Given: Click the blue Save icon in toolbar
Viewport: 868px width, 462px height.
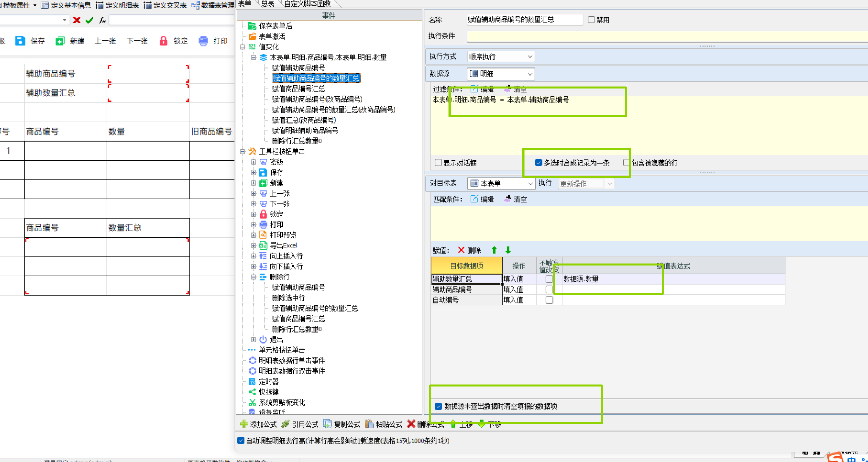Looking at the screenshot, I should (20, 41).
